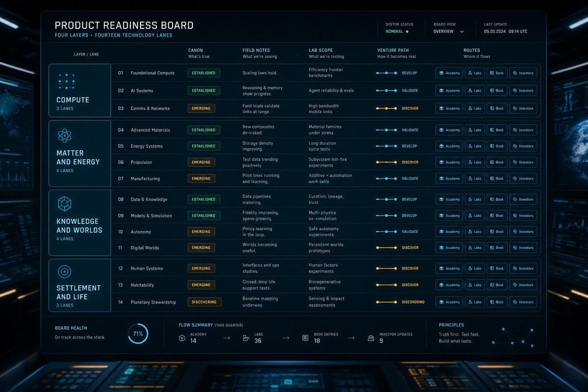Click "Agent reliability & evals" lab scope
The width and height of the screenshot is (588, 392).
click(331, 91)
